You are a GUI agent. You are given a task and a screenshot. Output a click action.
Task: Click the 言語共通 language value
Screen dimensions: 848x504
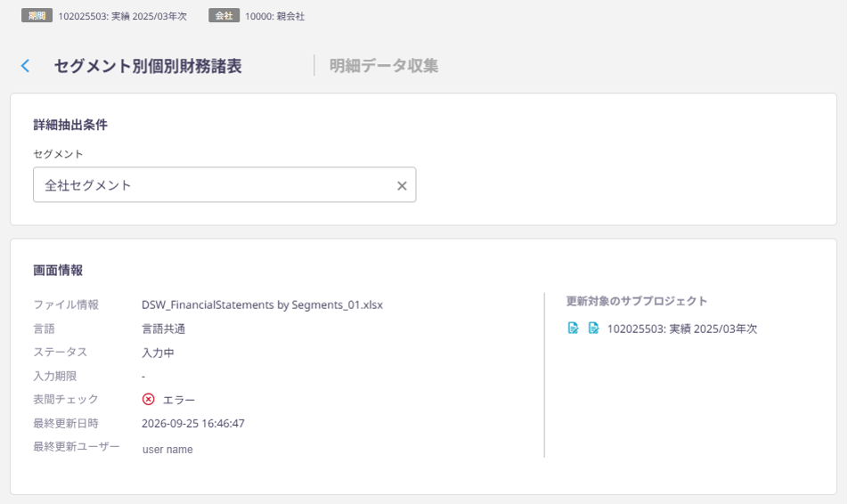[163, 329]
